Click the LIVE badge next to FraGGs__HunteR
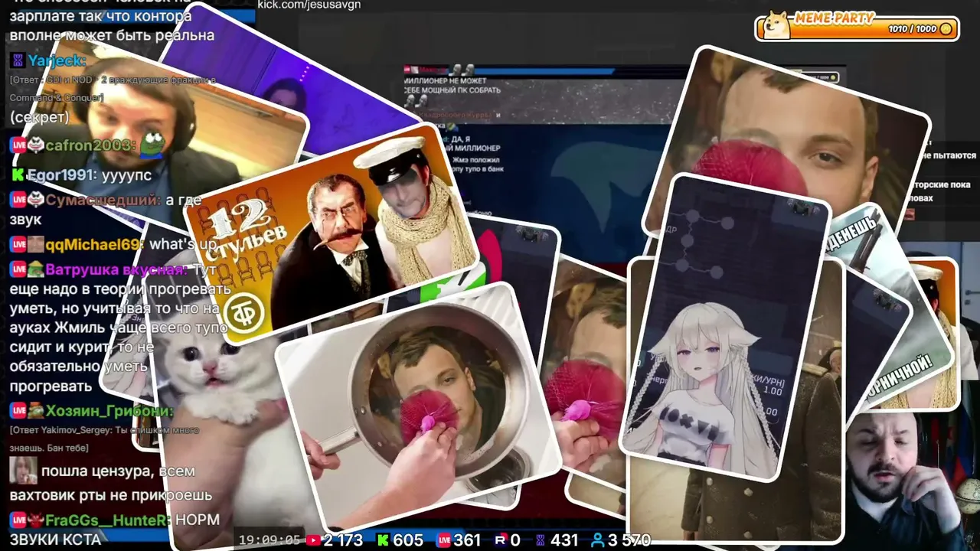 18,520
